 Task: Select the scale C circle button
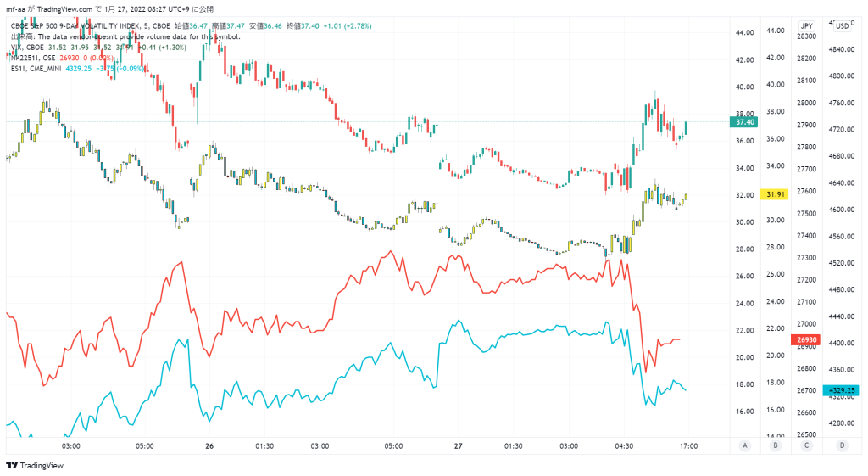(807, 445)
